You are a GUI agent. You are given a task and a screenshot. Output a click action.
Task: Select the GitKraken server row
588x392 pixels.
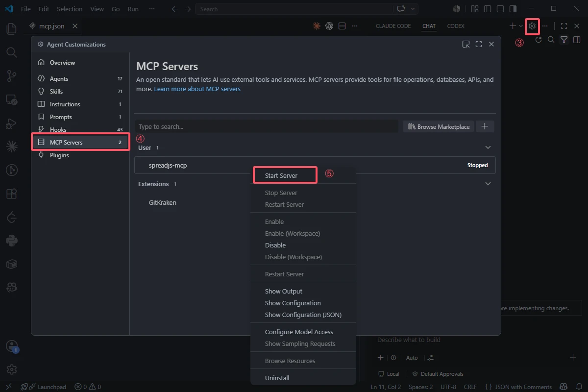(315, 202)
